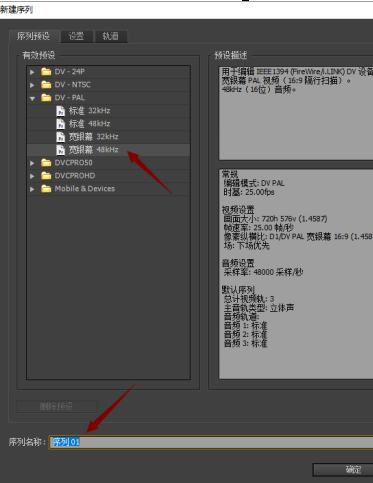Click 音频 2: 标准 text
Screen dimensions: 373x483
point(245,335)
